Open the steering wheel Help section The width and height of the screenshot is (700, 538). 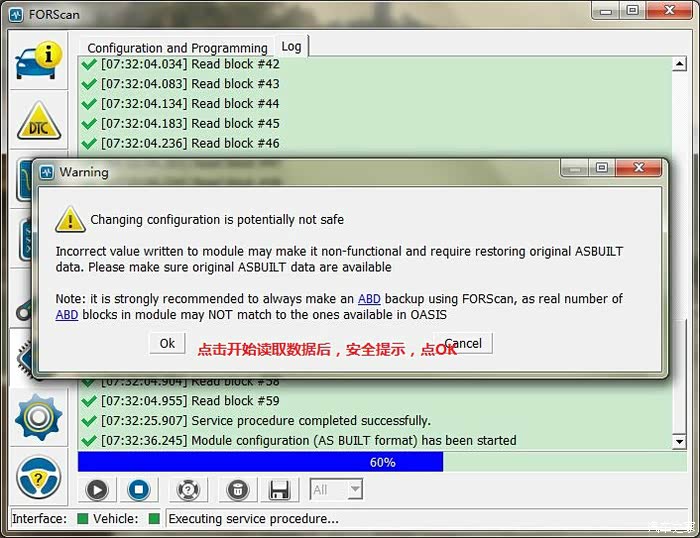click(38, 477)
